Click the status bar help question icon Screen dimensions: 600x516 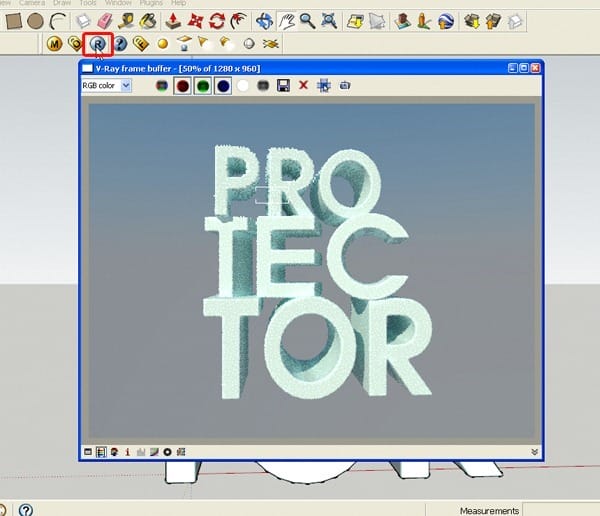coord(26,510)
